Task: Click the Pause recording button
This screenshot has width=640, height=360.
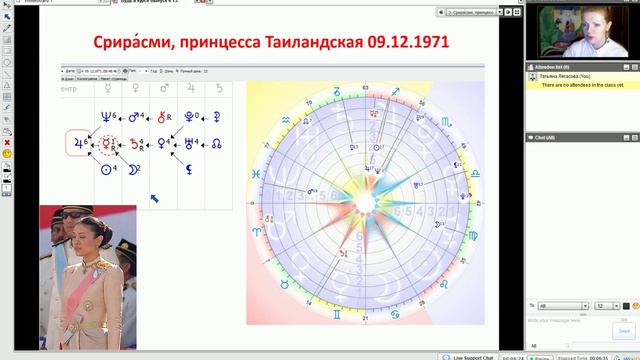Action: pyautogui.click(x=539, y=358)
